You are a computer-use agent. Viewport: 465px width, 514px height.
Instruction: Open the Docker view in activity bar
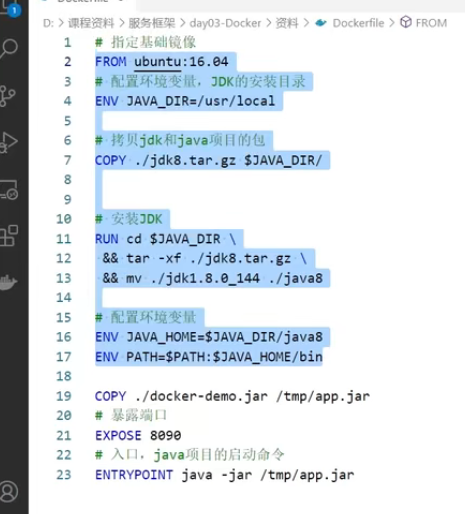pos(8,283)
